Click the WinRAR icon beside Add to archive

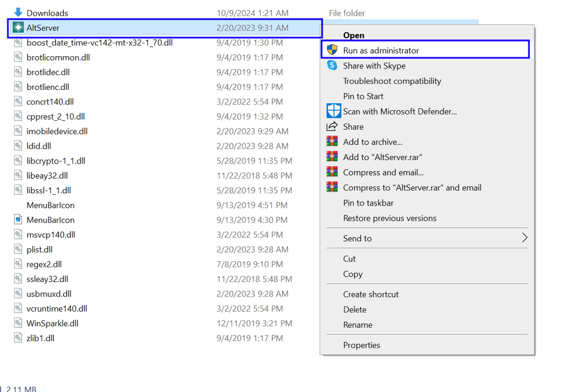coord(332,142)
